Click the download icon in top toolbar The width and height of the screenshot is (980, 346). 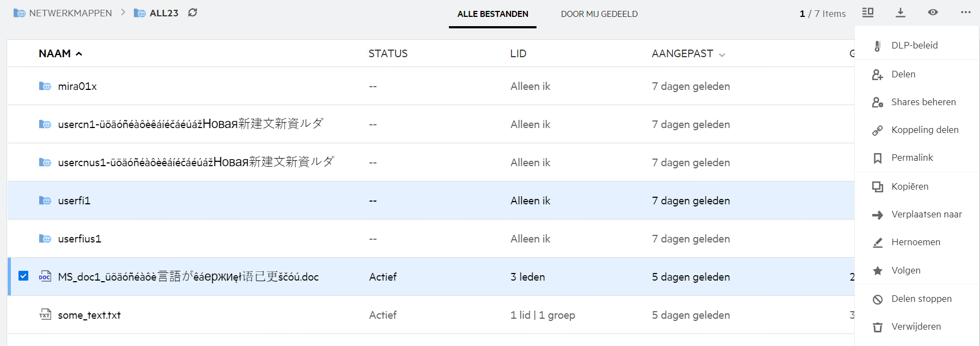pyautogui.click(x=901, y=13)
